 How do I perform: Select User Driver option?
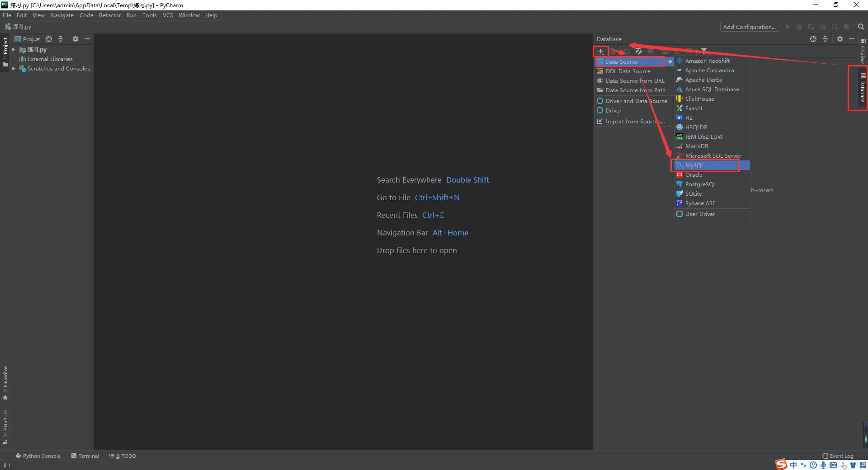pyautogui.click(x=712, y=214)
